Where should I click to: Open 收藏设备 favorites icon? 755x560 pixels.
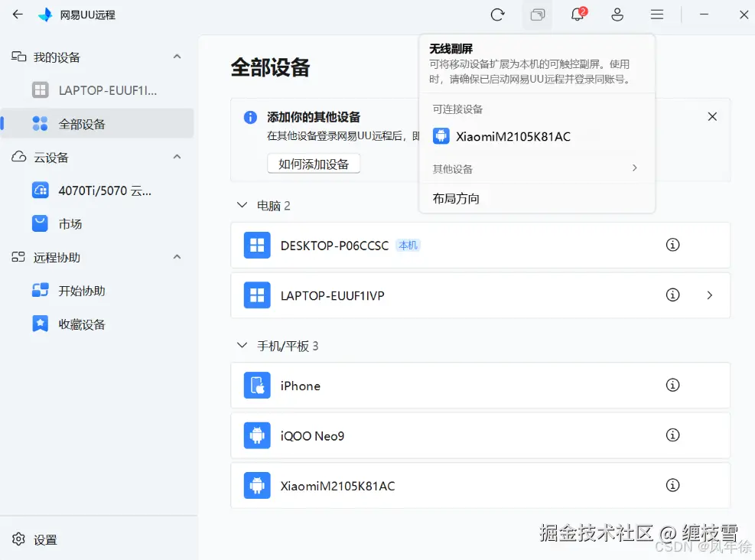40,324
